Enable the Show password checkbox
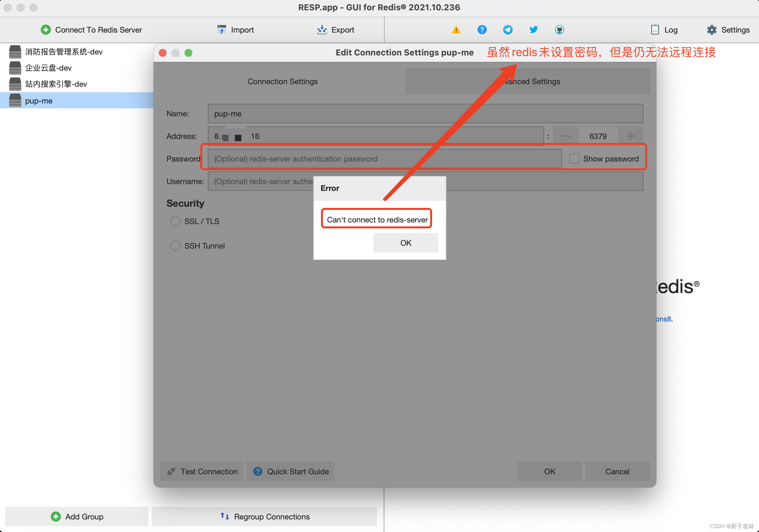This screenshot has height=532, width=759. tap(574, 159)
